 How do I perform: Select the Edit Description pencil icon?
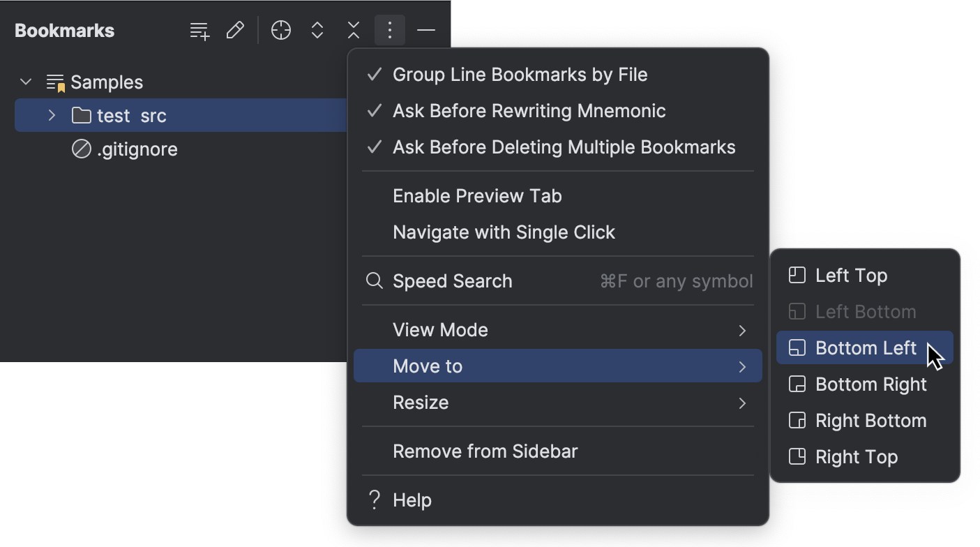pyautogui.click(x=235, y=30)
